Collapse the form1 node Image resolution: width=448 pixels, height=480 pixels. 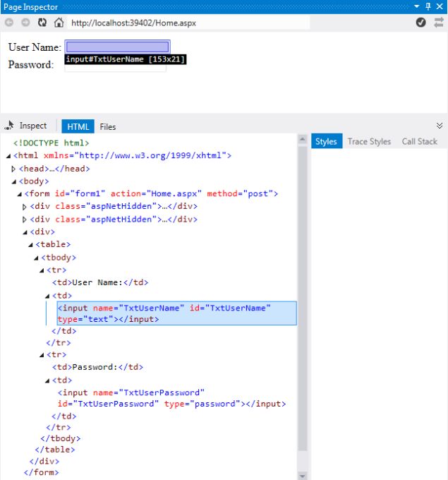point(19,194)
